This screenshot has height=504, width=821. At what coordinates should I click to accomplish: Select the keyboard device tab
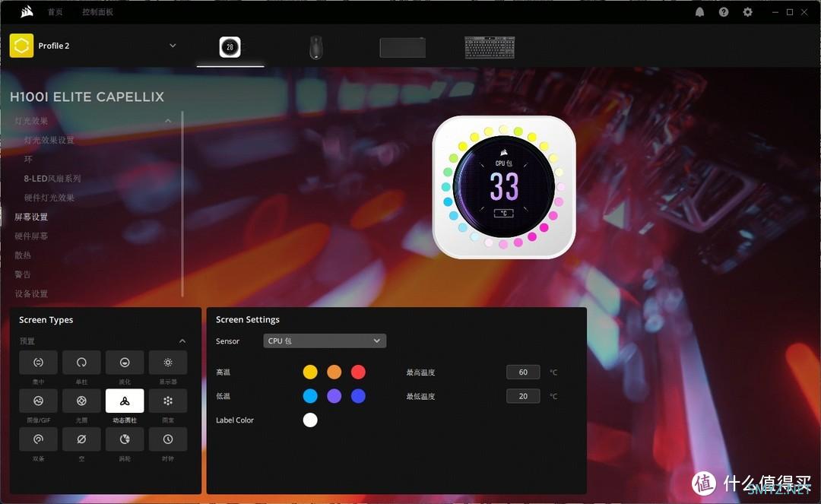coord(490,47)
